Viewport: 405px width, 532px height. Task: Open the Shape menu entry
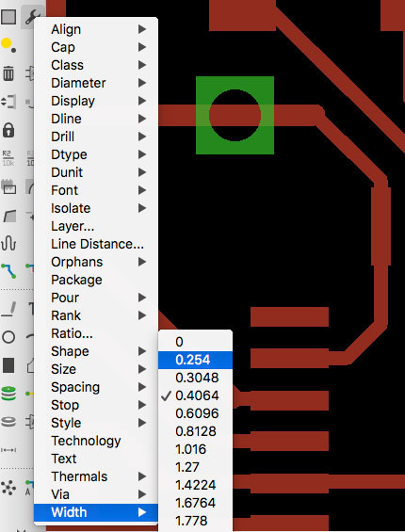(x=96, y=351)
